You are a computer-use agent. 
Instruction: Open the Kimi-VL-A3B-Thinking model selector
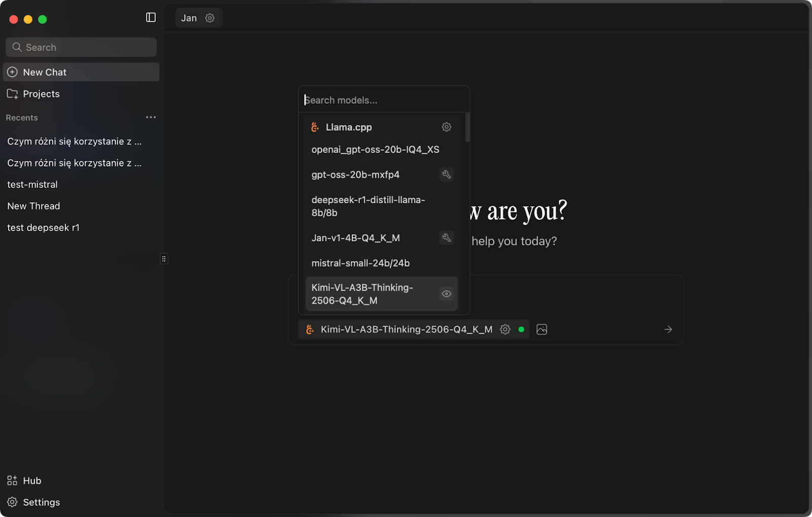[x=406, y=330]
